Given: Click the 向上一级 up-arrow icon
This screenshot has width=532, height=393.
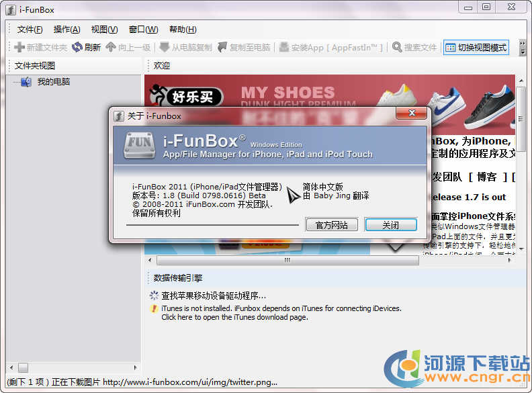Looking at the screenshot, I should tap(111, 47).
